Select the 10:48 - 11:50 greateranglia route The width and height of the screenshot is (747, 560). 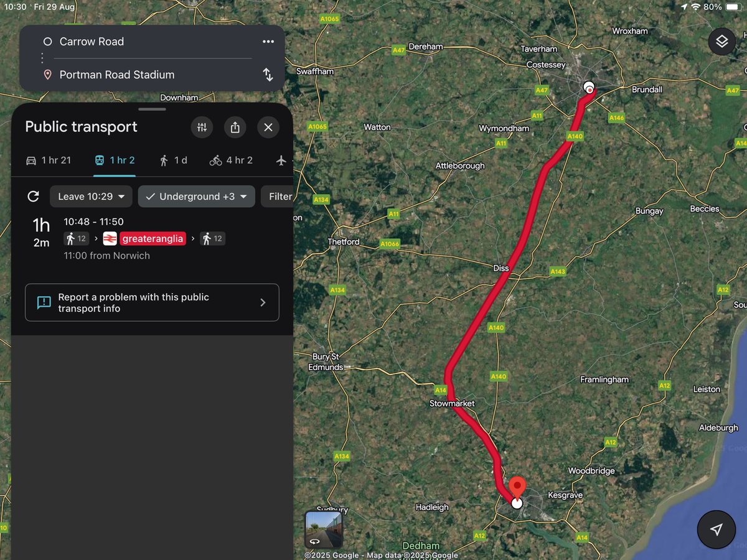pos(152,238)
